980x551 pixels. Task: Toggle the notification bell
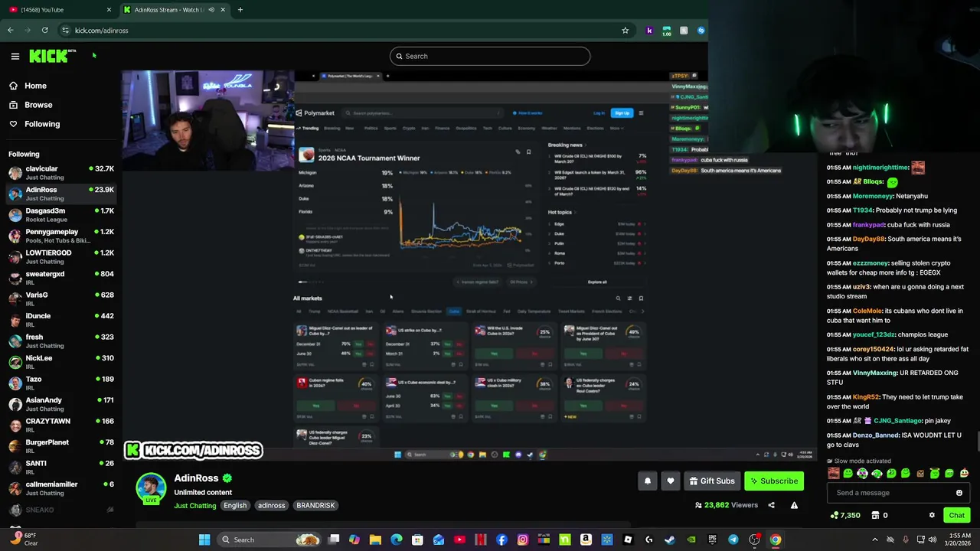coord(648,481)
